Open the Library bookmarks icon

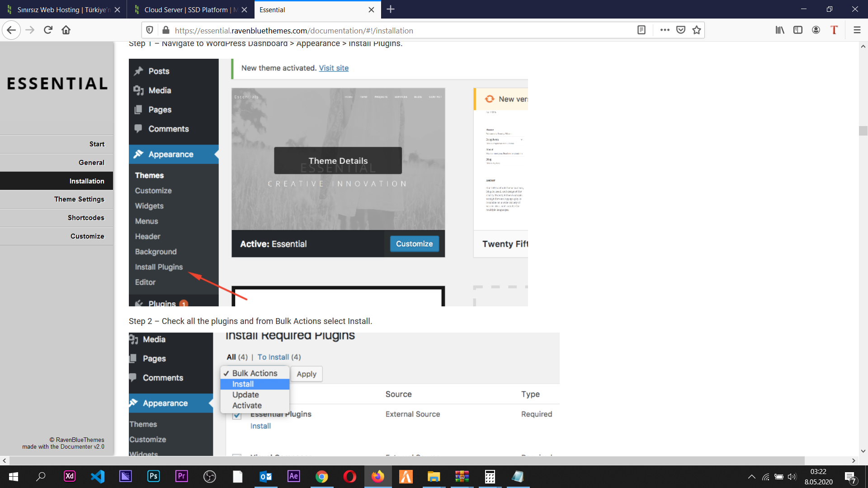[780, 30]
